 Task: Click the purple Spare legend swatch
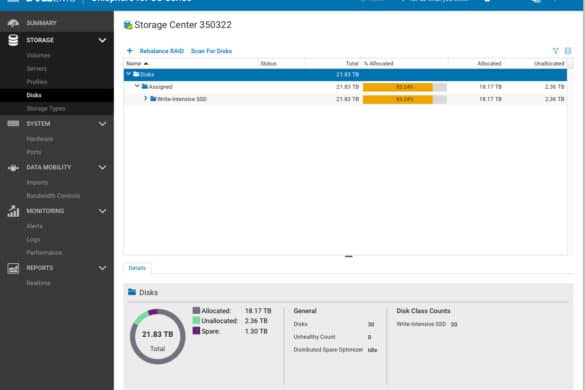coord(196,331)
